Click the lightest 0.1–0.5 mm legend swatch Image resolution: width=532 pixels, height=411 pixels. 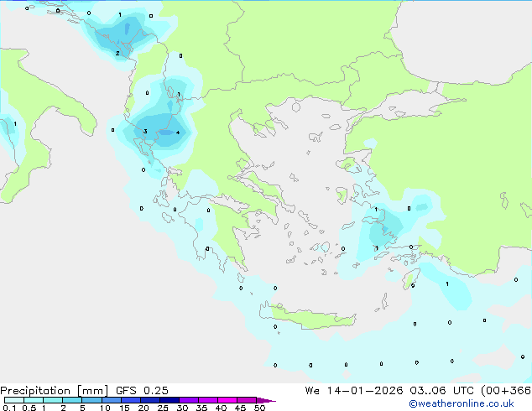(x=14, y=400)
